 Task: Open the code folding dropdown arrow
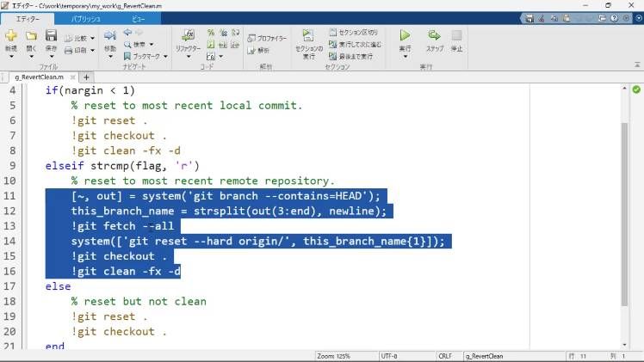point(221,57)
